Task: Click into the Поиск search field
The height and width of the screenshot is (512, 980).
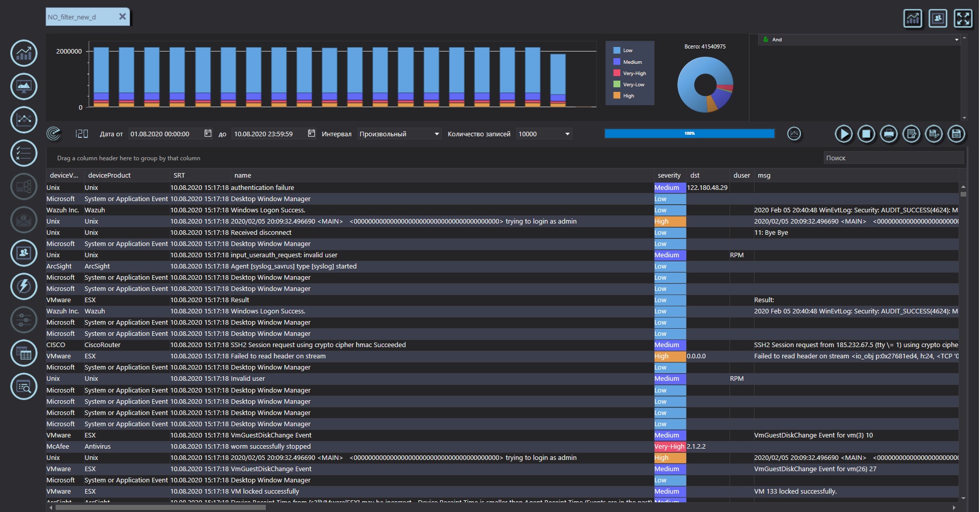Action: pyautogui.click(x=893, y=158)
